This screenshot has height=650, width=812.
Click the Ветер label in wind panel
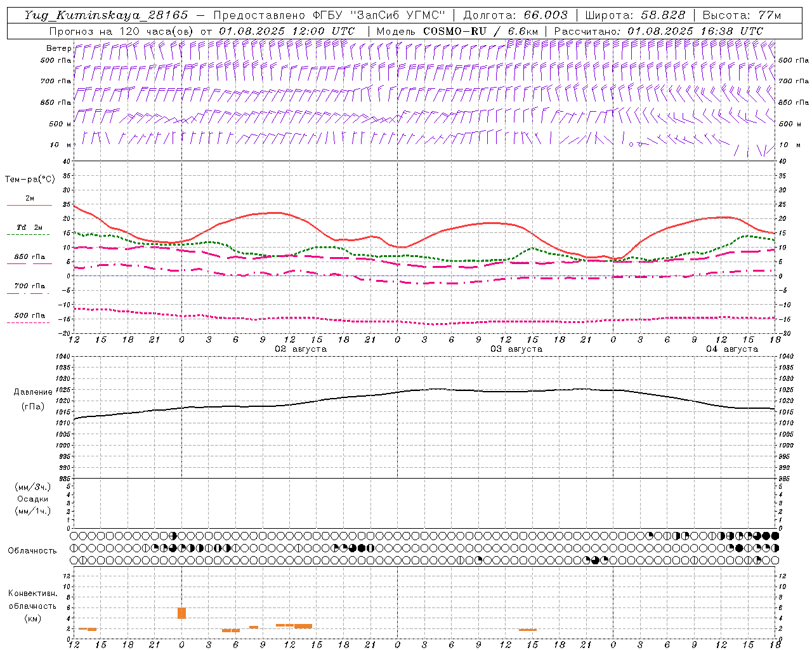click(x=58, y=48)
